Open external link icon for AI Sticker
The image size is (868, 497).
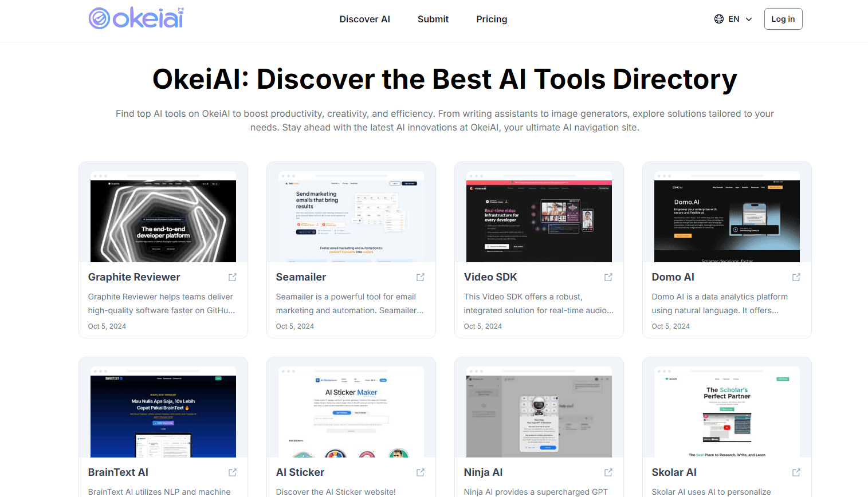tap(421, 472)
